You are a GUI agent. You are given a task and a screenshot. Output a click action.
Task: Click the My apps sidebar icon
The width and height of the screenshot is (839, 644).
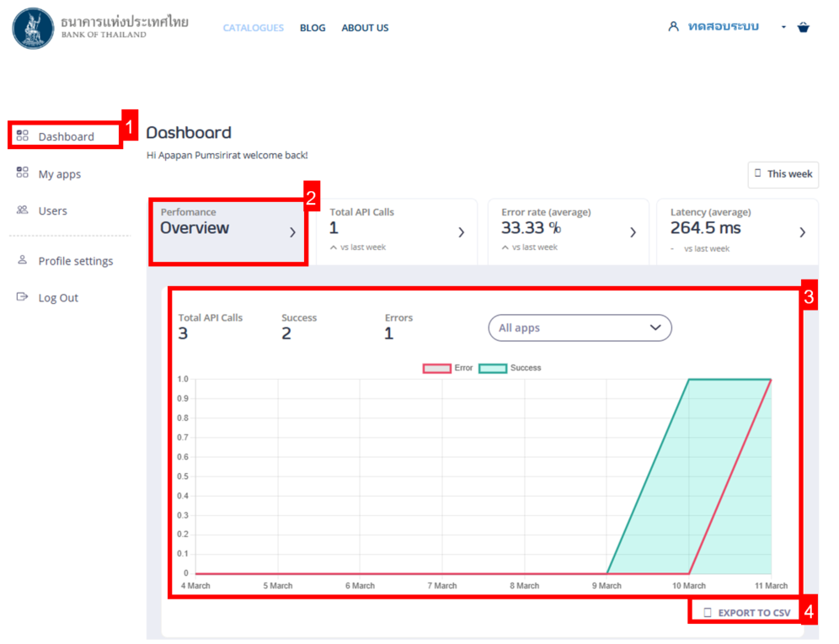(23, 173)
